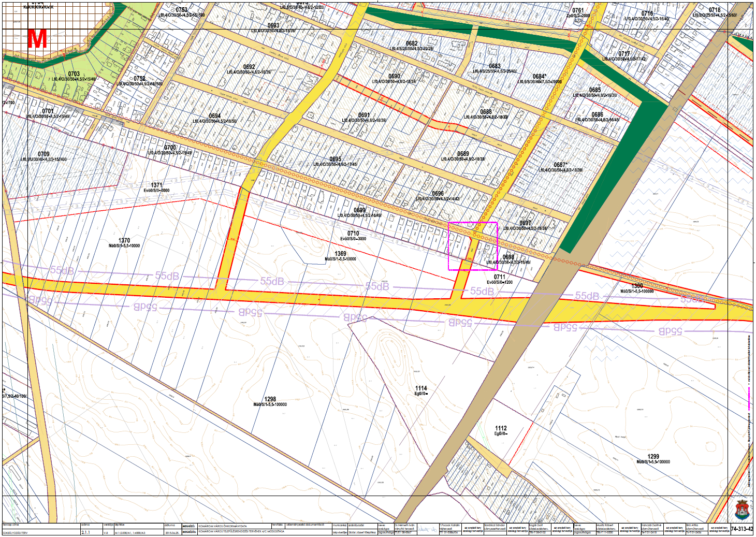Select the zone number 0690
The width and height of the screenshot is (756, 537).
[x=394, y=76]
